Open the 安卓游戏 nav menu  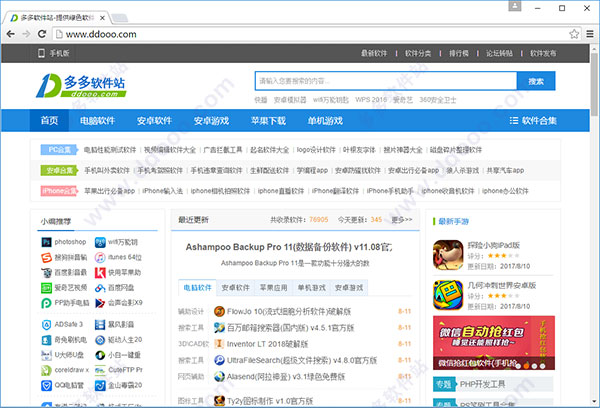211,121
